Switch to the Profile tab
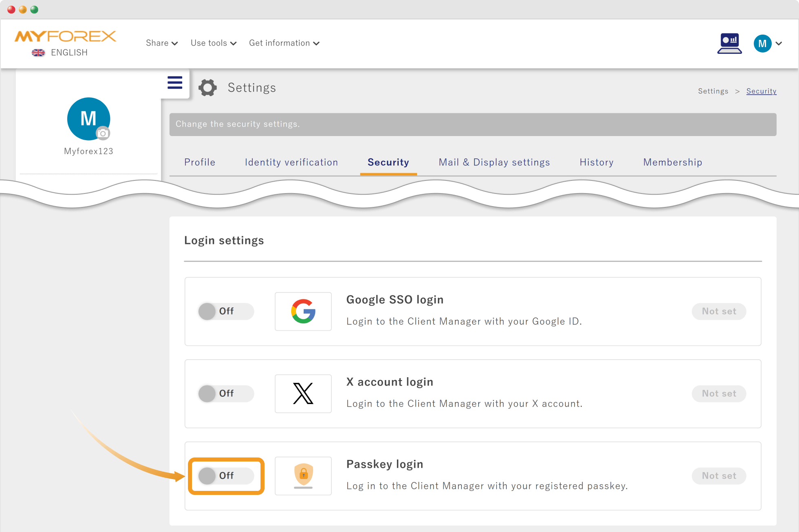 (200, 162)
